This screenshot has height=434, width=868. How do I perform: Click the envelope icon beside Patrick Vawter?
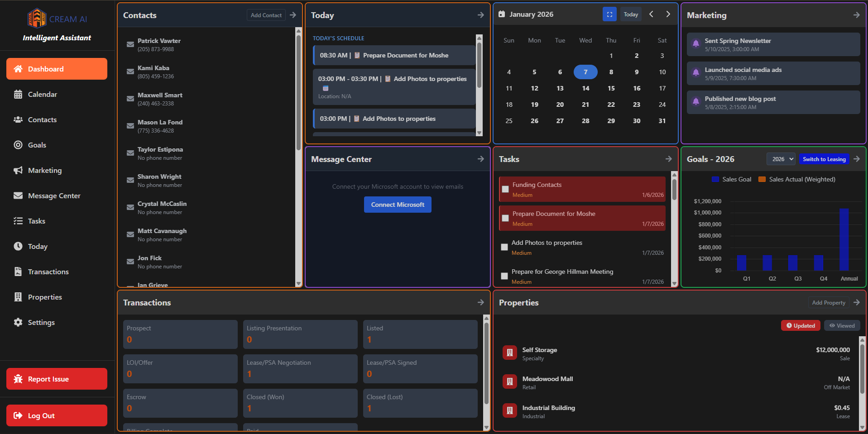point(130,44)
